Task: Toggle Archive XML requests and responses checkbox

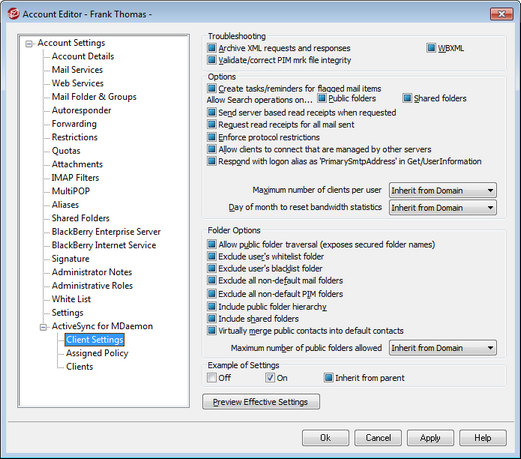Action: (212, 48)
